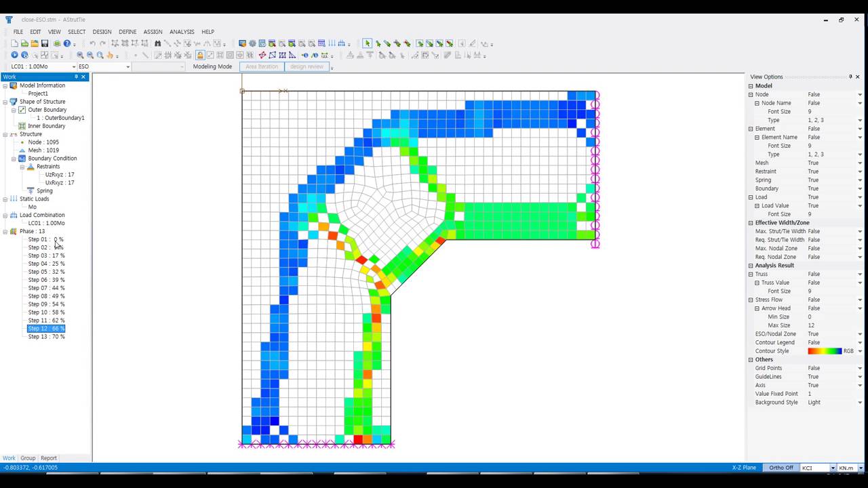Switch to design review tab
868x488 pixels.
(x=307, y=66)
